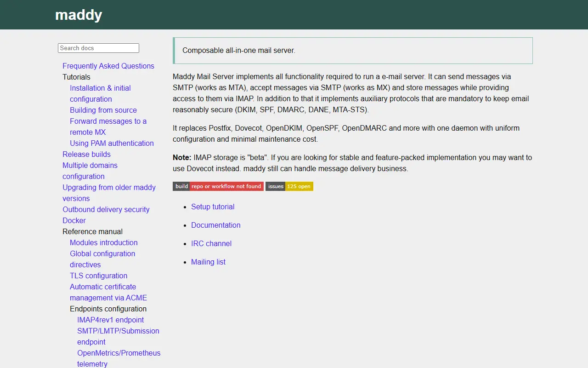The height and width of the screenshot is (368, 588).
Task: Open Outbound delivery security page
Action: click(x=106, y=209)
